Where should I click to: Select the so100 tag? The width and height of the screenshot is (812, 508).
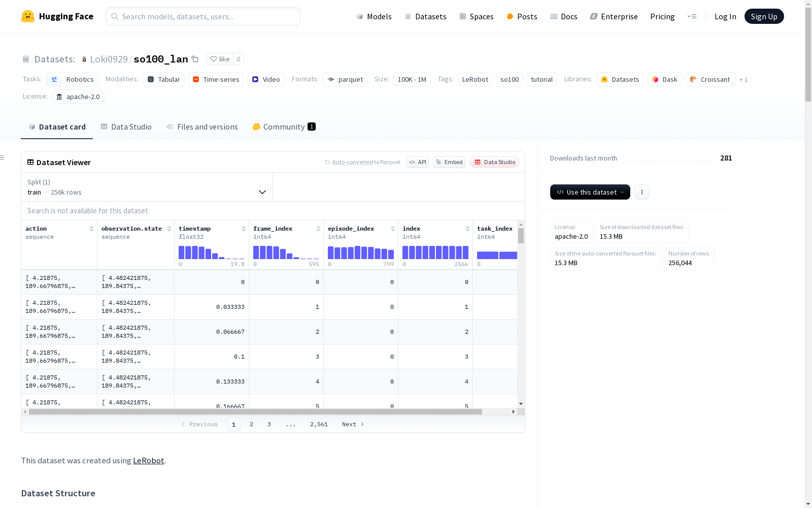pos(510,79)
